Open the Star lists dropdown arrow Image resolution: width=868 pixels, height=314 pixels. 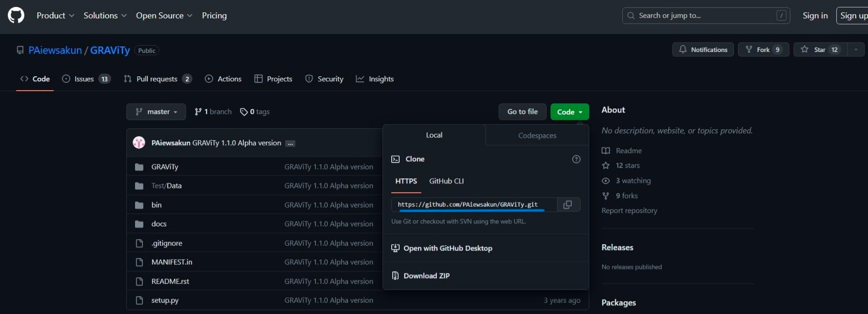point(856,50)
